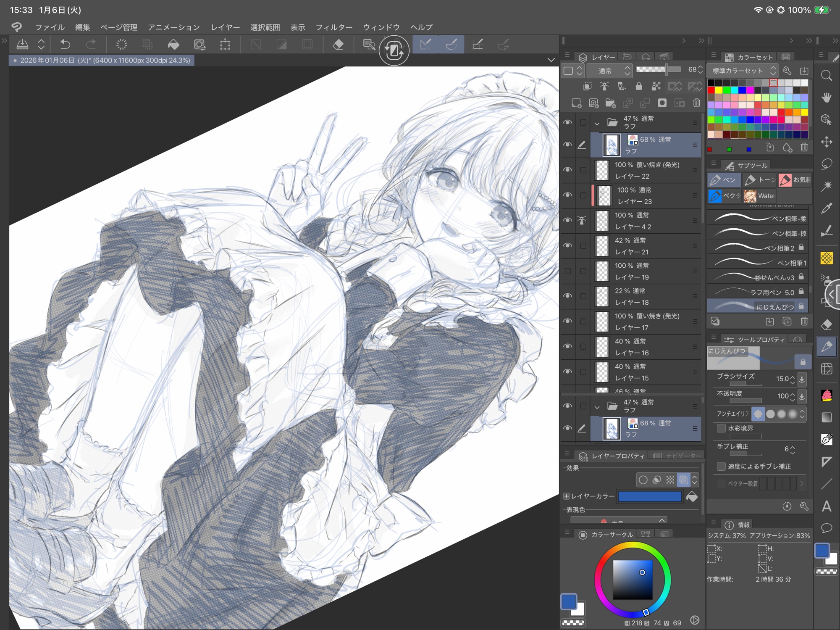Select the Move layer tool
Viewport: 840px width, 630px height.
[827, 142]
